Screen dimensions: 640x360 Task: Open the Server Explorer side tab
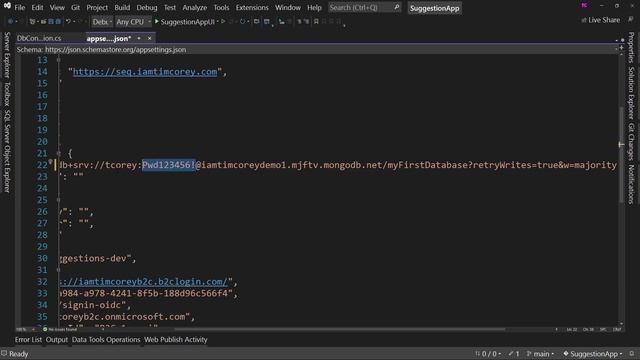point(7,55)
